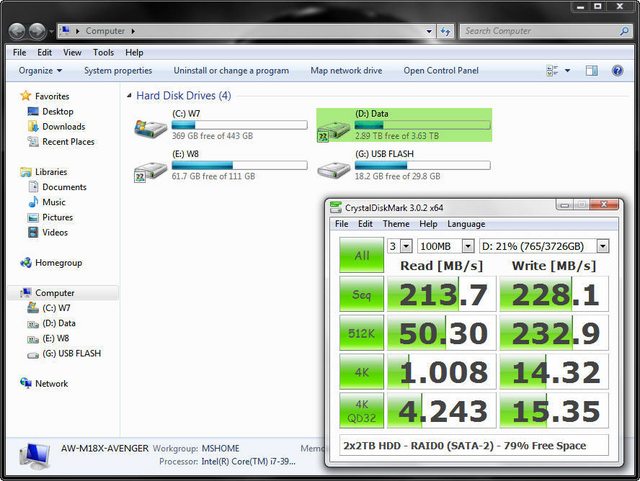Open CrystalDiskMark Language menu

pyautogui.click(x=466, y=224)
